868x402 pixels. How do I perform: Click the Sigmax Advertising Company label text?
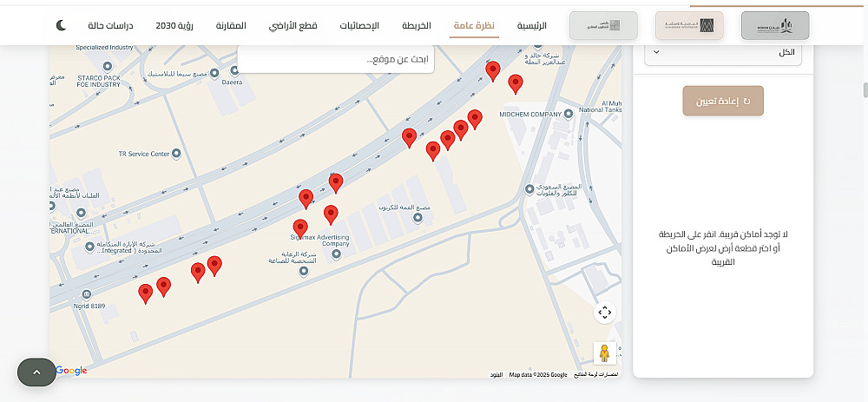(x=320, y=240)
